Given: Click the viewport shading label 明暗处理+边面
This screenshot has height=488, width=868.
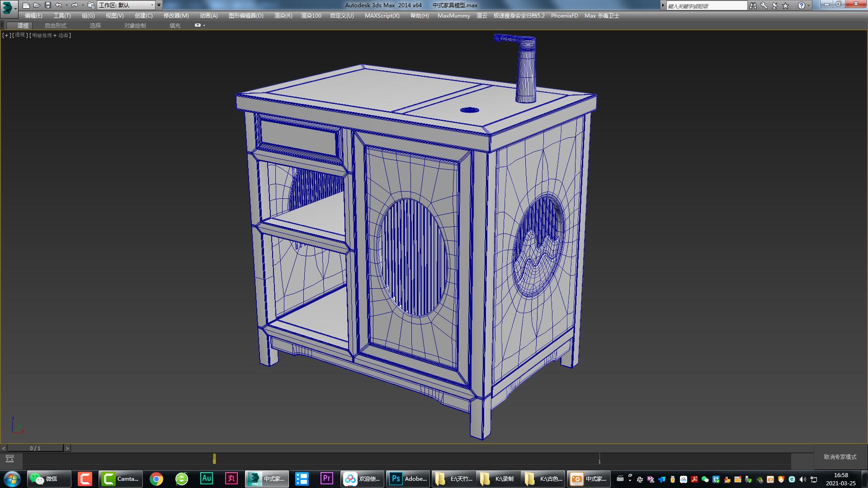Looking at the screenshot, I should pos(49,35).
